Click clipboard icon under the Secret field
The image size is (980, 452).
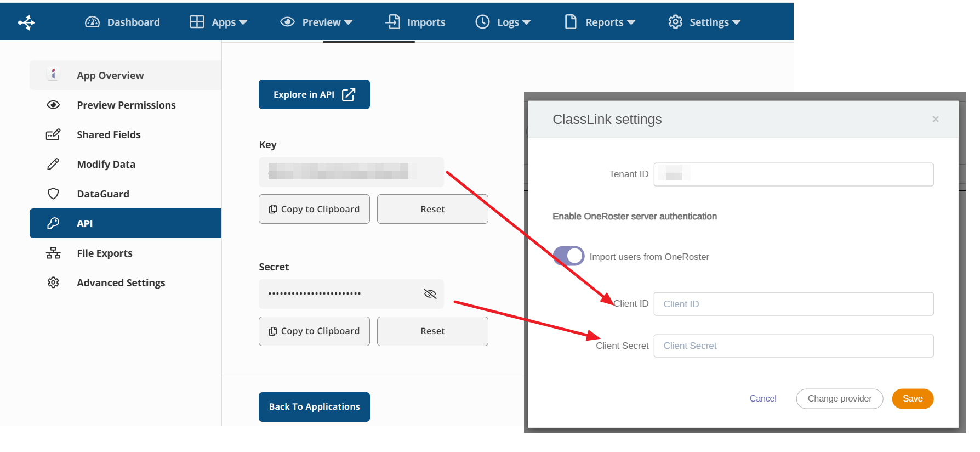point(273,331)
